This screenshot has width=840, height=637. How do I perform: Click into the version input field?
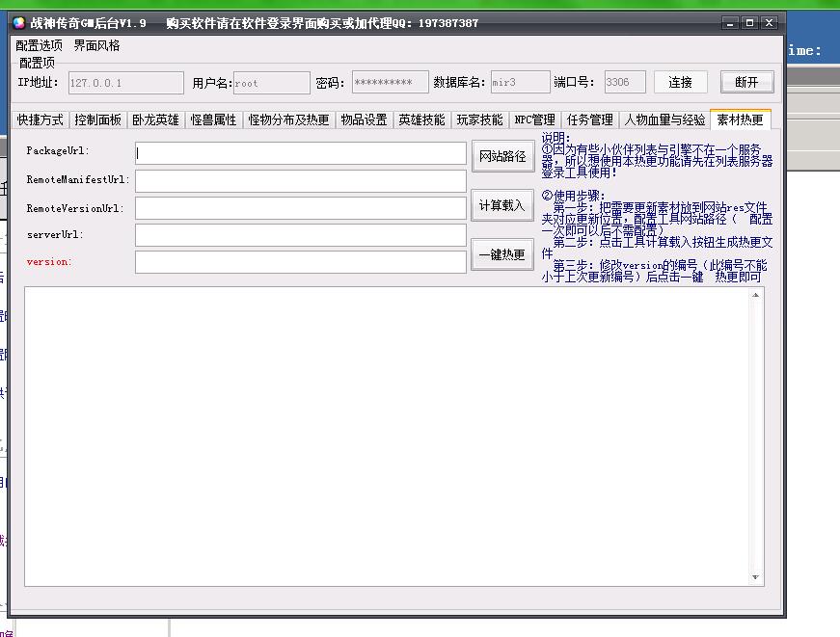[x=301, y=261]
